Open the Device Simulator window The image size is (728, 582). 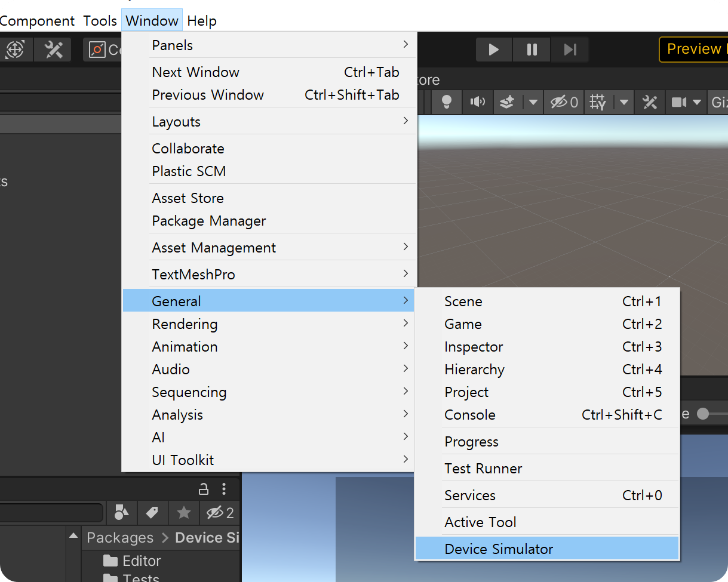coord(547,549)
